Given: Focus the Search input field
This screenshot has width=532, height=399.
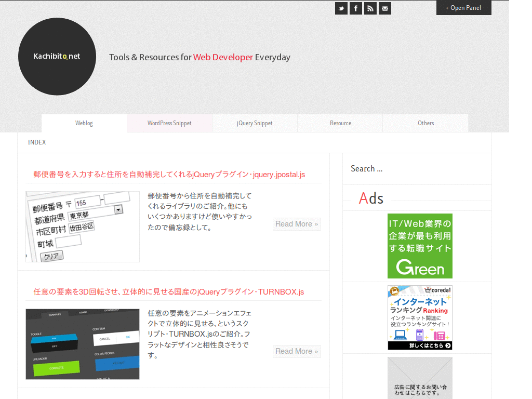Looking at the screenshot, I should click(x=417, y=169).
